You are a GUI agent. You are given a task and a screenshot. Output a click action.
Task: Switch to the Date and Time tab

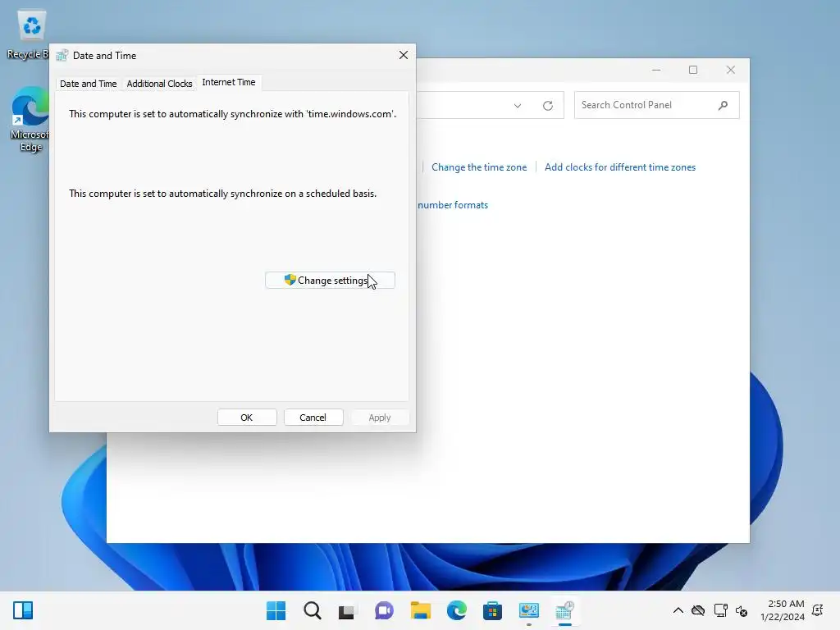pyautogui.click(x=89, y=84)
